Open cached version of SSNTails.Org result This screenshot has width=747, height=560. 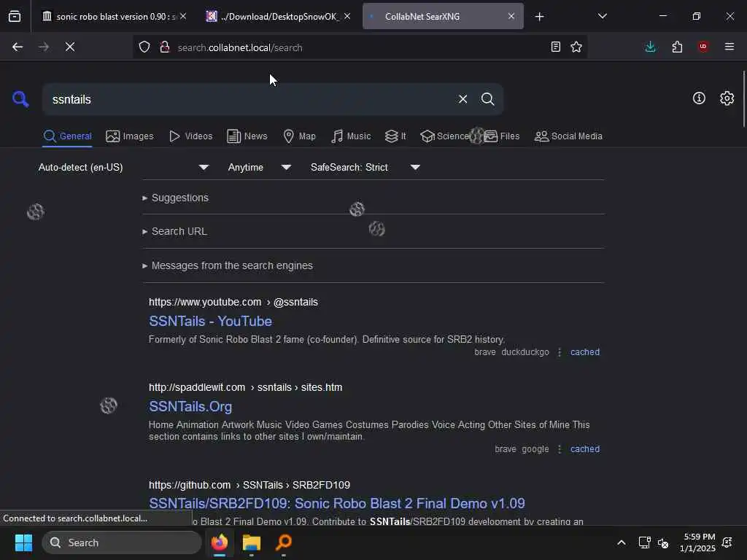click(585, 449)
